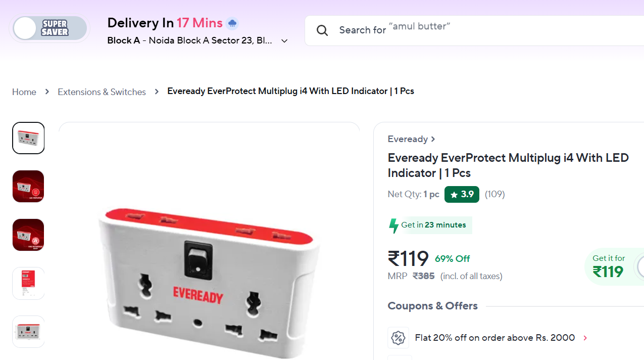This screenshot has height=360, width=644.
Task: Expand the Flat 20% off offer arrow
Action: [x=585, y=338]
